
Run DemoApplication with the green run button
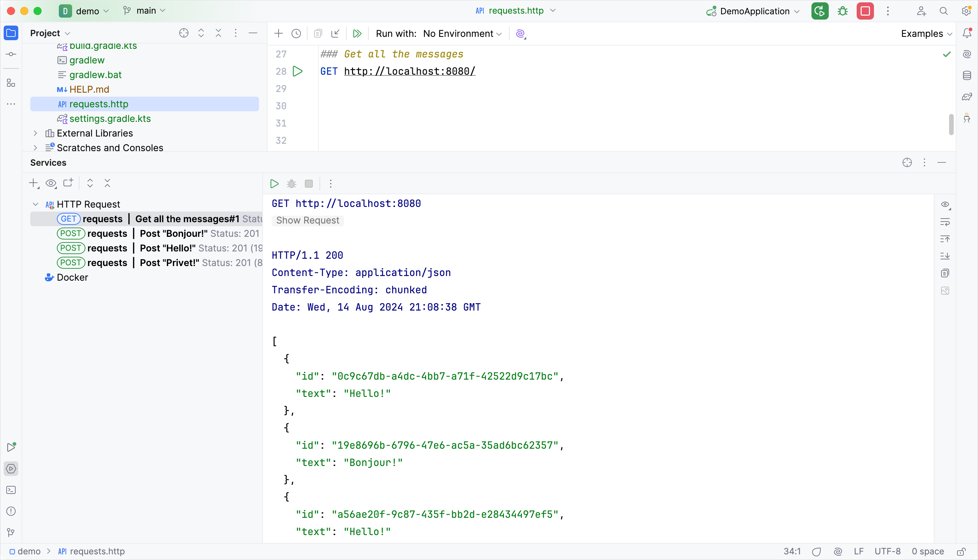(x=820, y=11)
